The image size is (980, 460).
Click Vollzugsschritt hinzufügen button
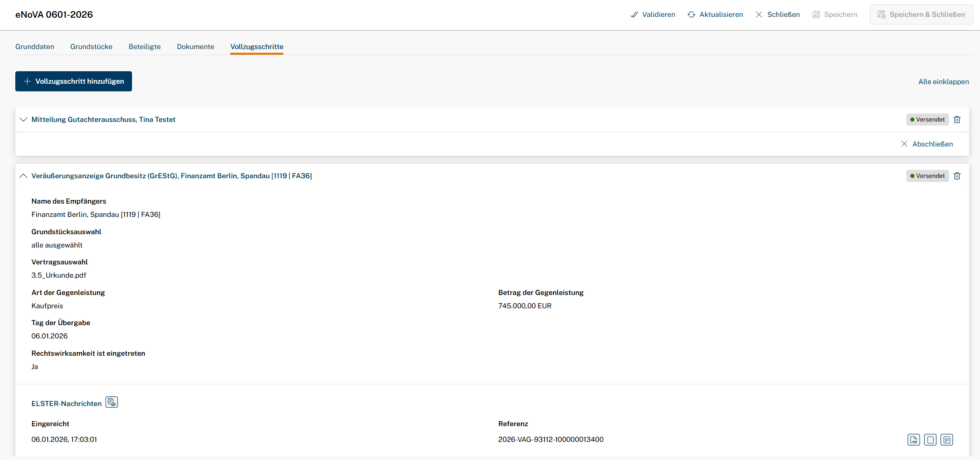click(74, 81)
